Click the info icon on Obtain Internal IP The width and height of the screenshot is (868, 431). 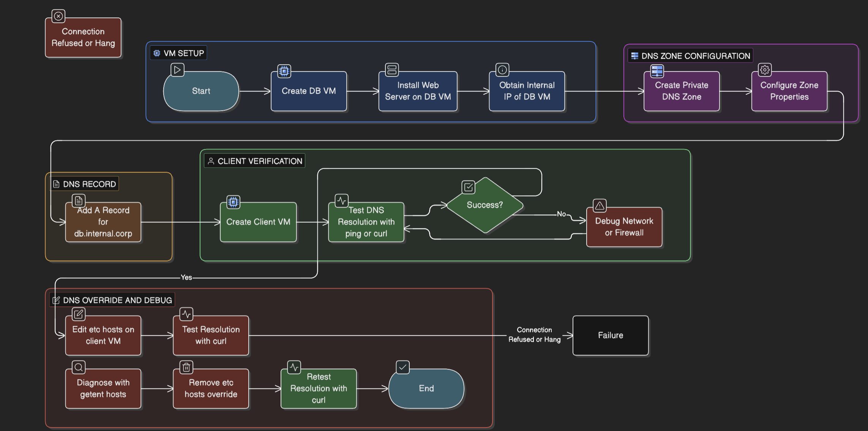(x=502, y=70)
